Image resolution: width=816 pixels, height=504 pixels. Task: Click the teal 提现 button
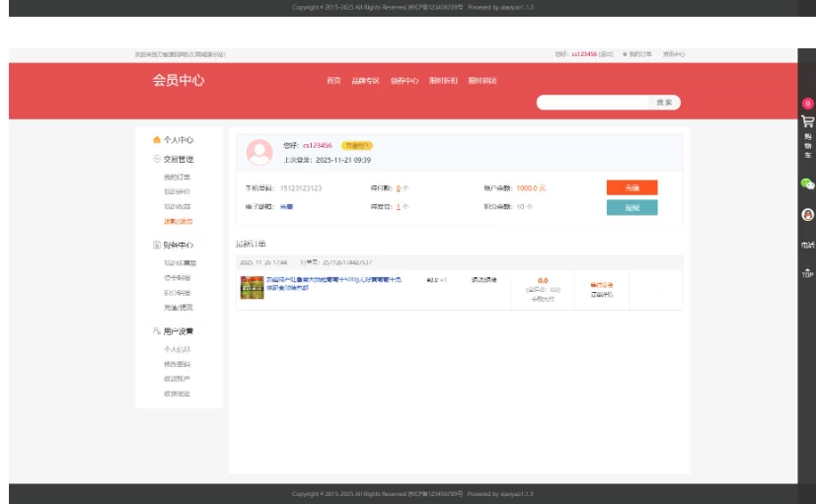[631, 207]
